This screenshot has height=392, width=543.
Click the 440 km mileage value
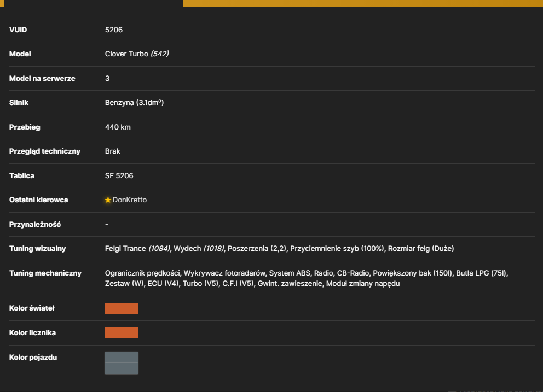118,127
